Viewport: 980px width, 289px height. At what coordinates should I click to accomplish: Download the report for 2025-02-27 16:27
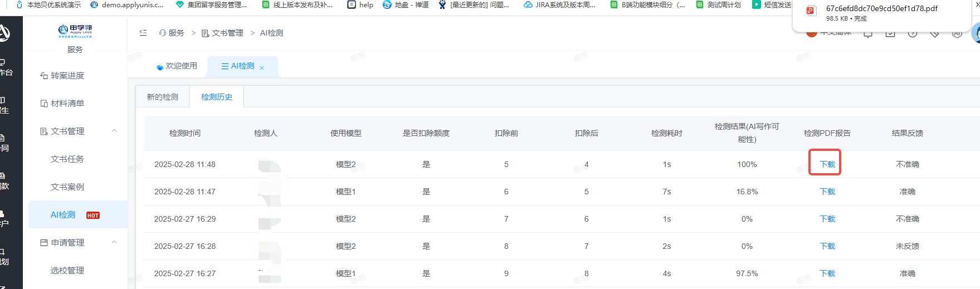tap(827, 273)
